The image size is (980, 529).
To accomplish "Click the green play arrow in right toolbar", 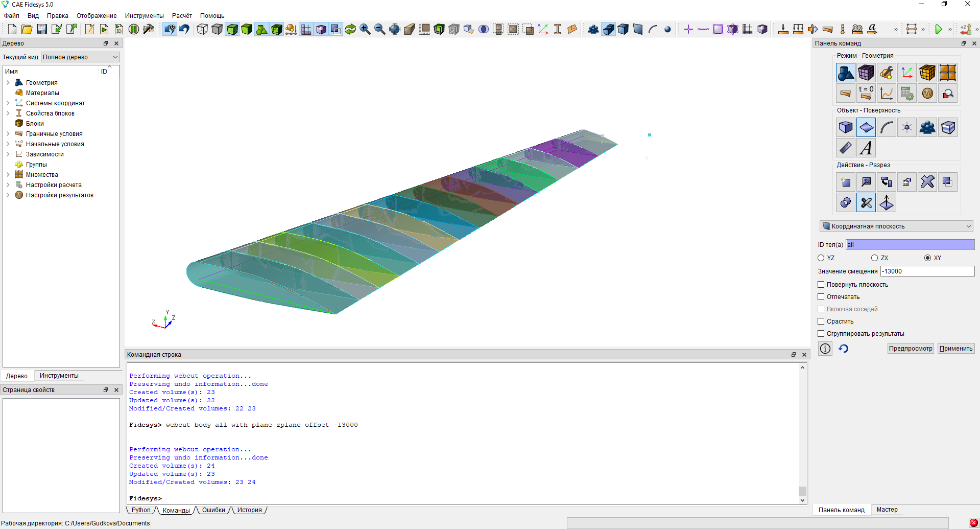I will (938, 29).
